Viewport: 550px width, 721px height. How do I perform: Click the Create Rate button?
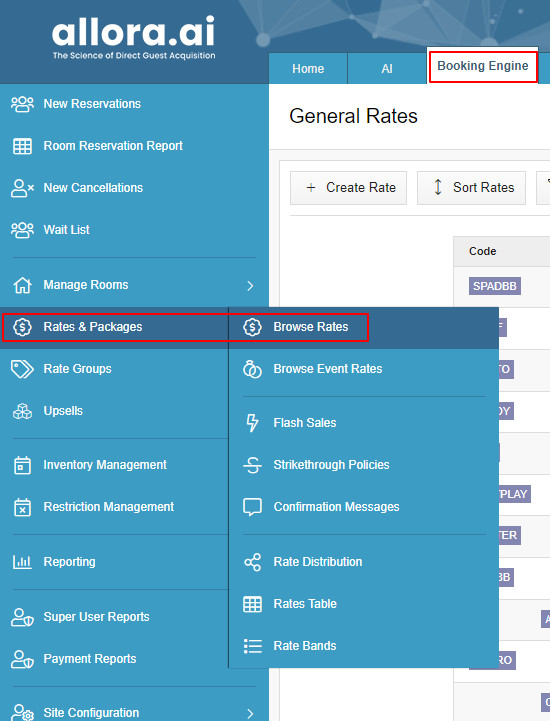(x=348, y=188)
